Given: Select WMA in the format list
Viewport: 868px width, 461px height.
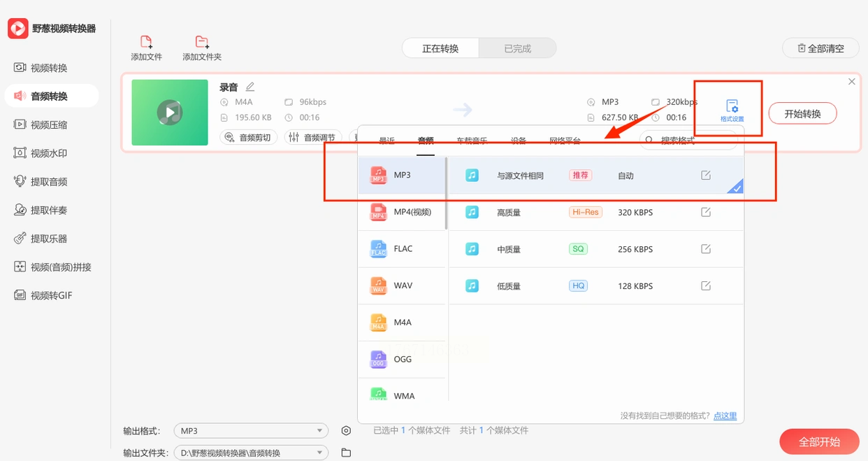Looking at the screenshot, I should click(402, 392).
